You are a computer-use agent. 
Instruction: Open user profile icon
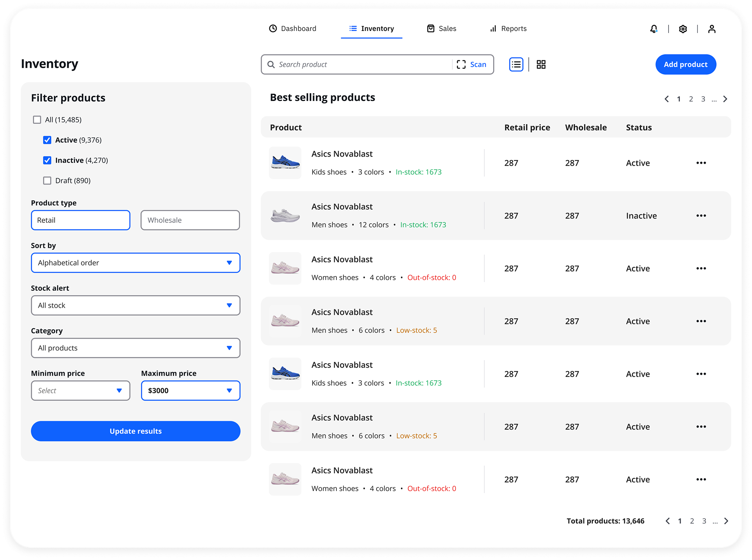712,29
